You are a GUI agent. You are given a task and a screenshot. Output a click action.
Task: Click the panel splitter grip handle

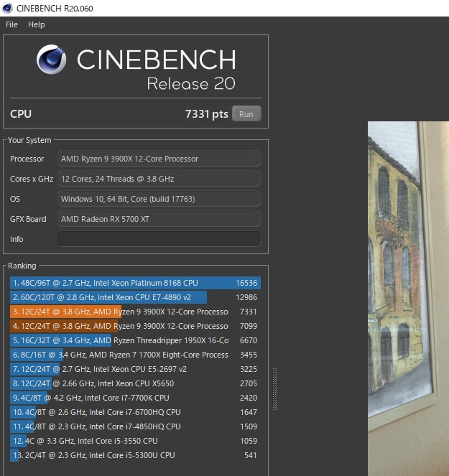point(274,388)
